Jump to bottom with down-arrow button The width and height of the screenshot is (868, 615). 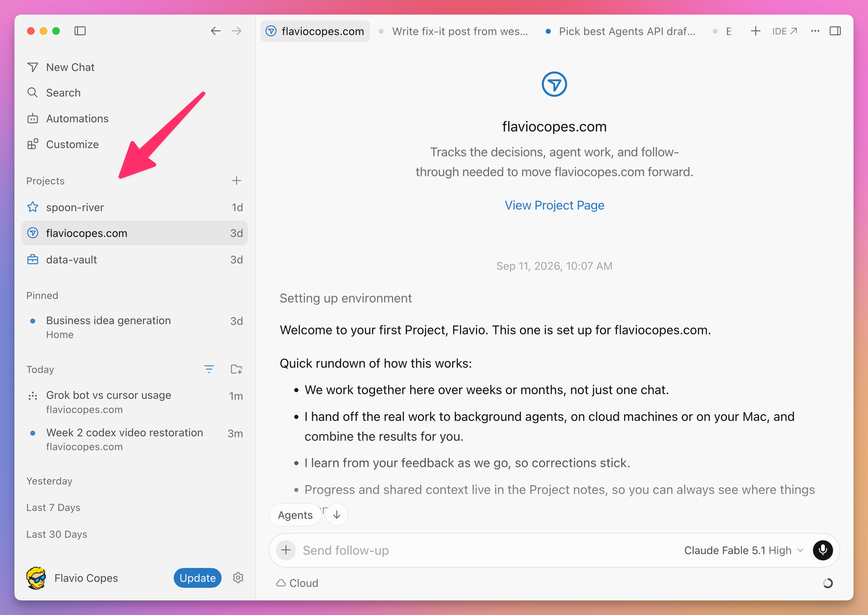[337, 515]
